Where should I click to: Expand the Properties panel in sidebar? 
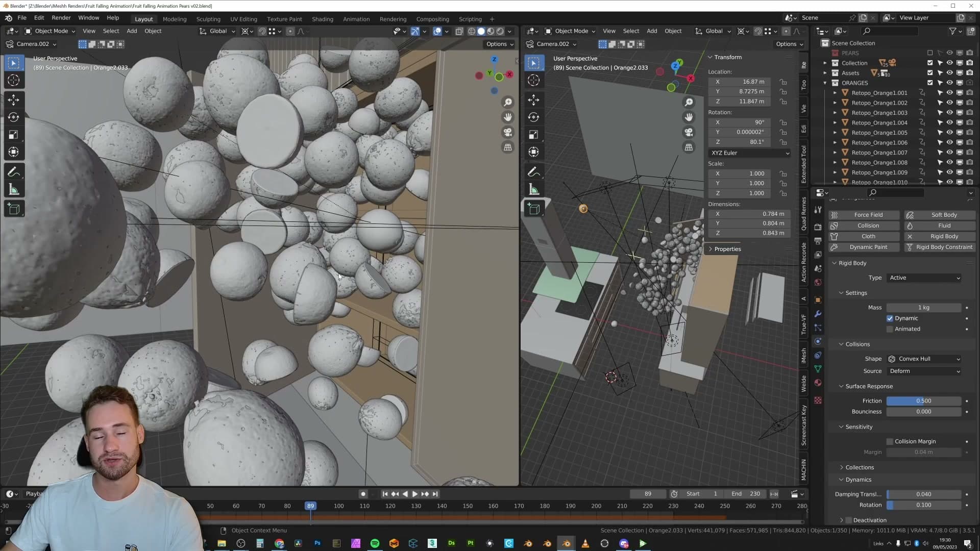point(727,249)
